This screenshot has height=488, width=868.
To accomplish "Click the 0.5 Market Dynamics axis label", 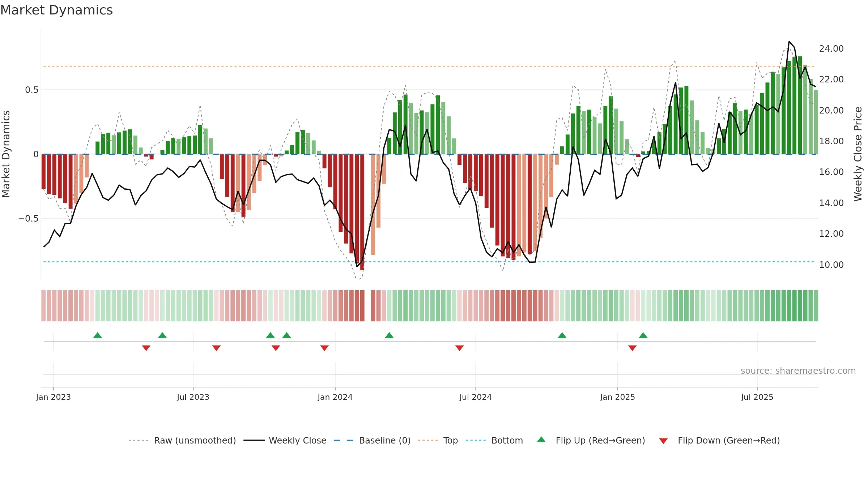I will click(x=32, y=90).
